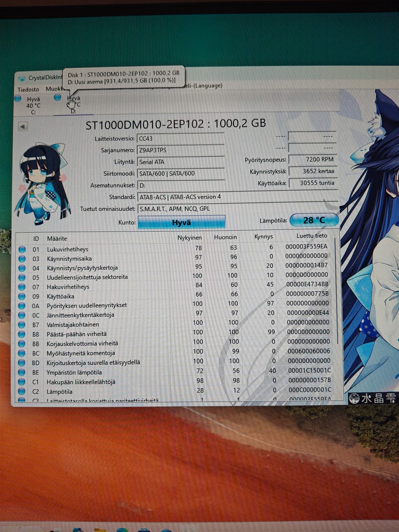This screenshot has height=532, width=399.
Task: Select raw value 000000000E44
Action: pos(308,312)
